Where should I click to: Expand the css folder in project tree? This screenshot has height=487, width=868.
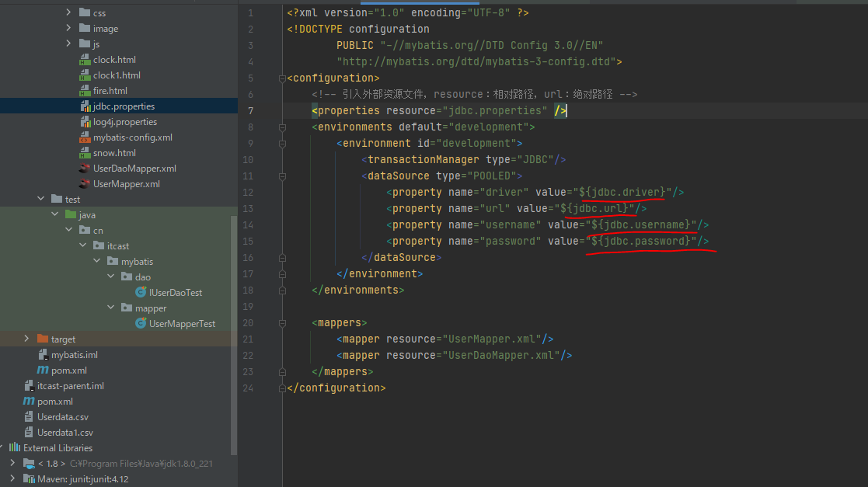coord(69,12)
